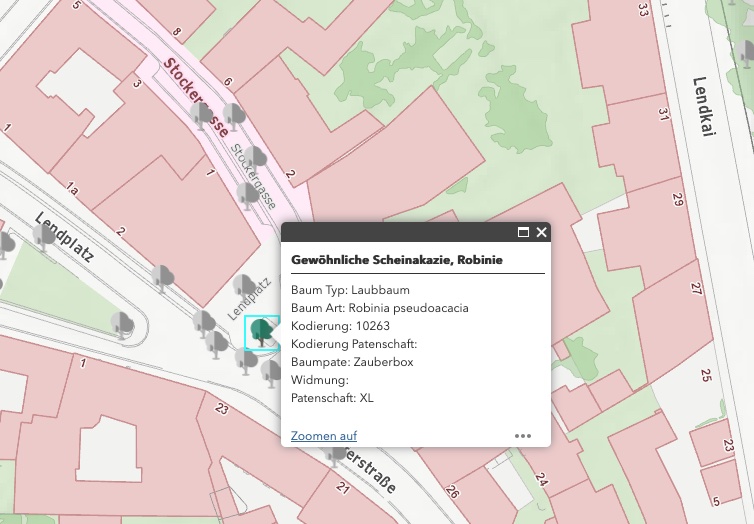Close the tree info popup
Image resolution: width=754 pixels, height=524 pixels.
click(x=541, y=232)
